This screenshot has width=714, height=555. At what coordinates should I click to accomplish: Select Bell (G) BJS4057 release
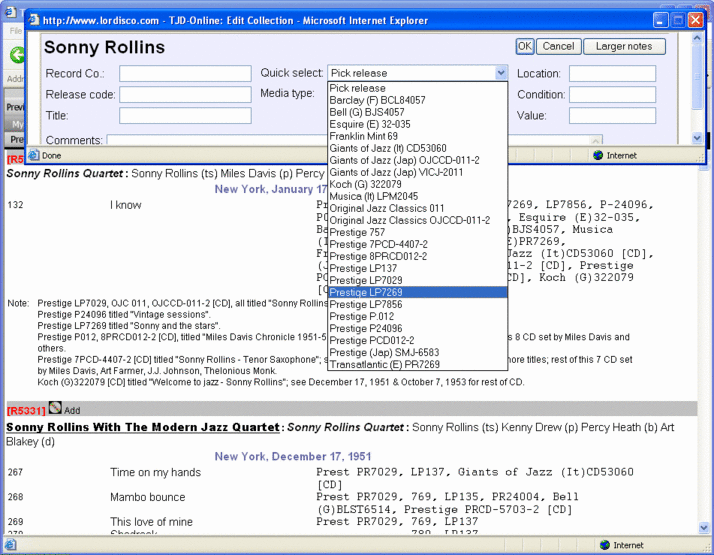coord(418,112)
